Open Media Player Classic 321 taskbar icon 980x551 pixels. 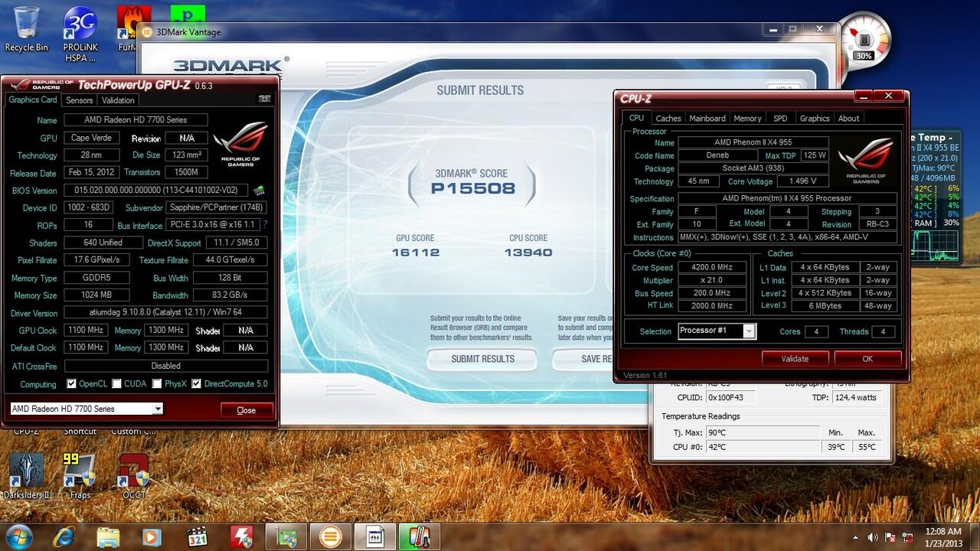(198, 536)
